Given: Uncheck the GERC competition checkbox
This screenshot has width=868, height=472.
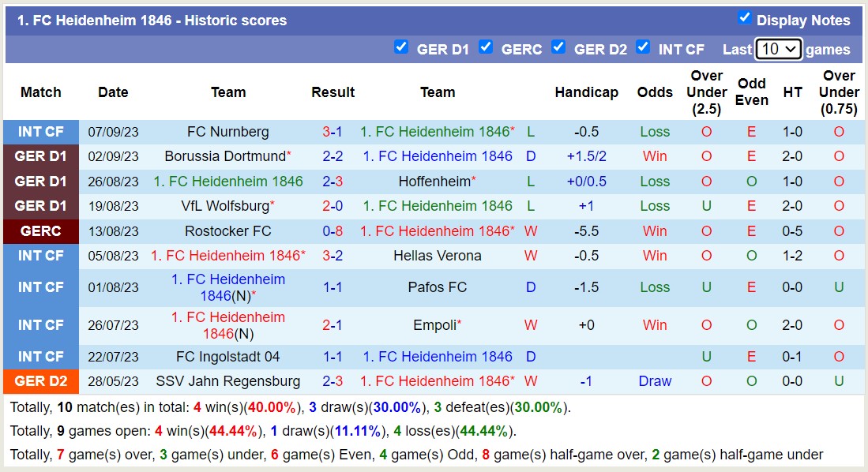Looking at the screenshot, I should 486,47.
